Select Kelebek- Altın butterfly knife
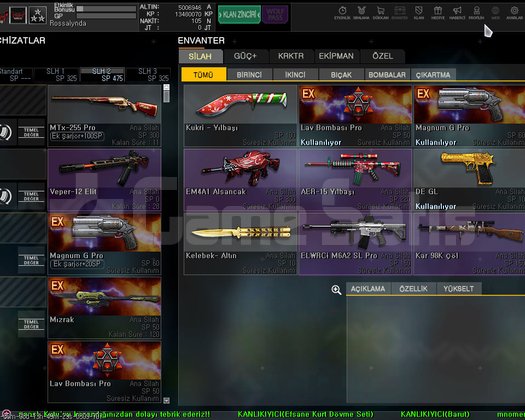Image resolution: width=525 pixels, height=420 pixels. pos(240,243)
